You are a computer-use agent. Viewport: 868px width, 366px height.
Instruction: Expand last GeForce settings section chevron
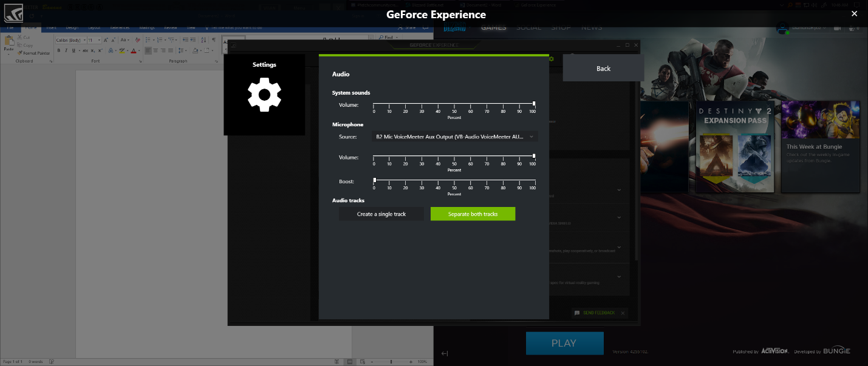pyautogui.click(x=619, y=277)
